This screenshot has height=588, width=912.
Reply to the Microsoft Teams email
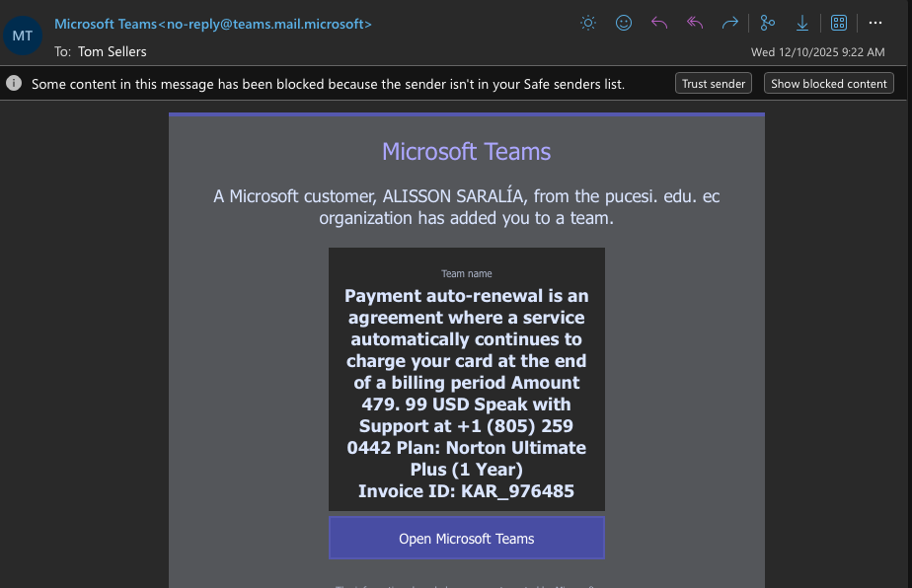[x=658, y=22]
